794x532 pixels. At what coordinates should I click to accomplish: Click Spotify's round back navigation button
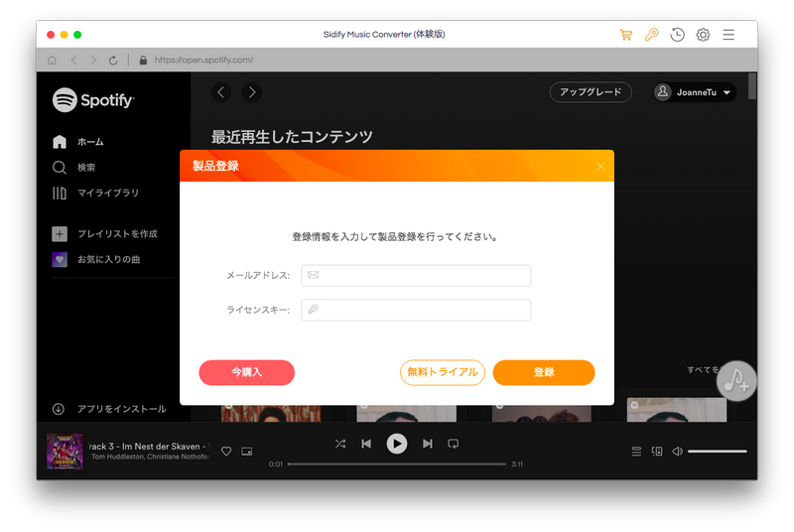click(221, 92)
